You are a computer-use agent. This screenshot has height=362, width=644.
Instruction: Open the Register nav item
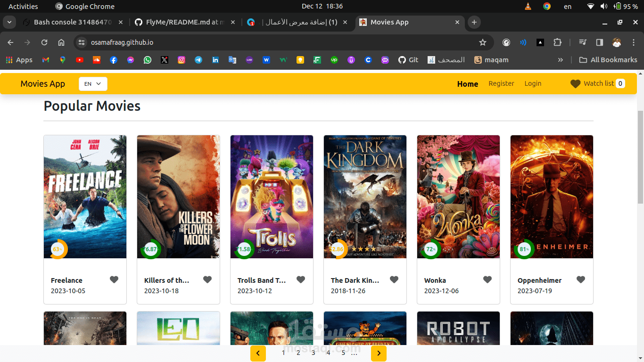point(501,83)
